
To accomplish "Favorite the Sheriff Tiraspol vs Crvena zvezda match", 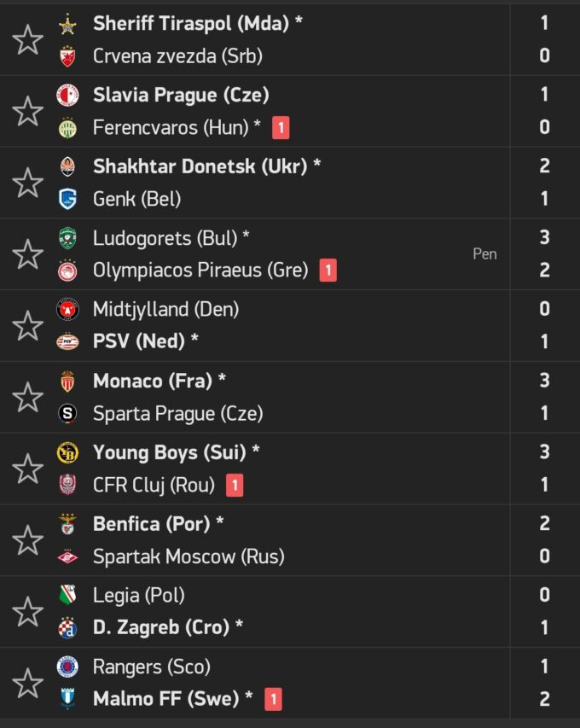I will pos(28,40).
